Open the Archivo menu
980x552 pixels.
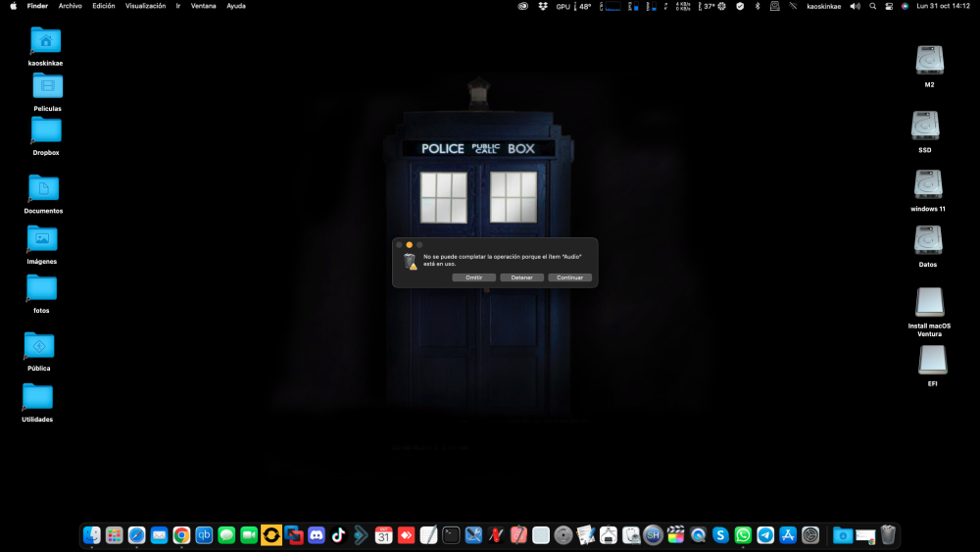[70, 6]
